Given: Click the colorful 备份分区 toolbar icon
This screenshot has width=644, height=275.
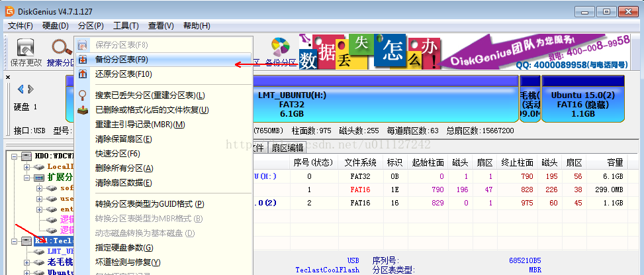Looking at the screenshot, I should tap(281, 48).
